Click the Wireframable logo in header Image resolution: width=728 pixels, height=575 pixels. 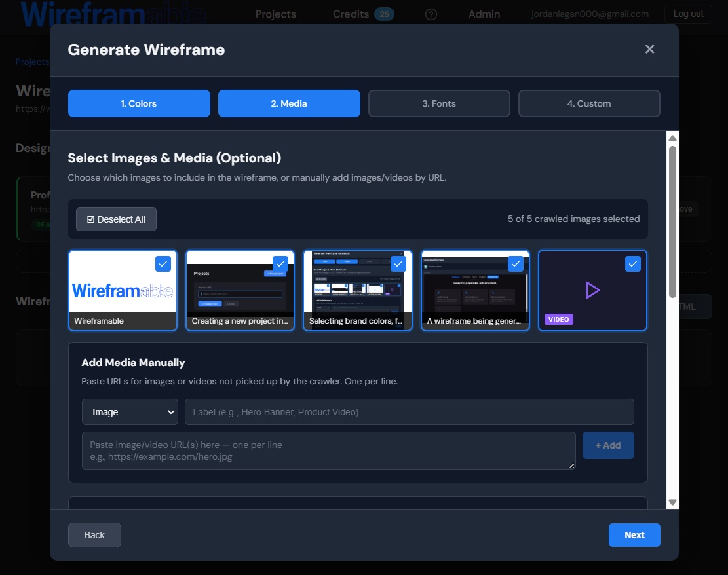pos(113,14)
